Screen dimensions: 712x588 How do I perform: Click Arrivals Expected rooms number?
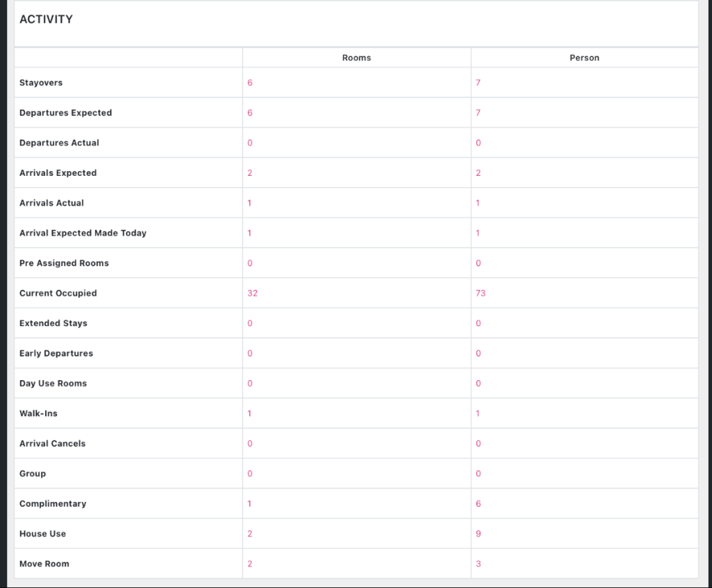coord(250,173)
